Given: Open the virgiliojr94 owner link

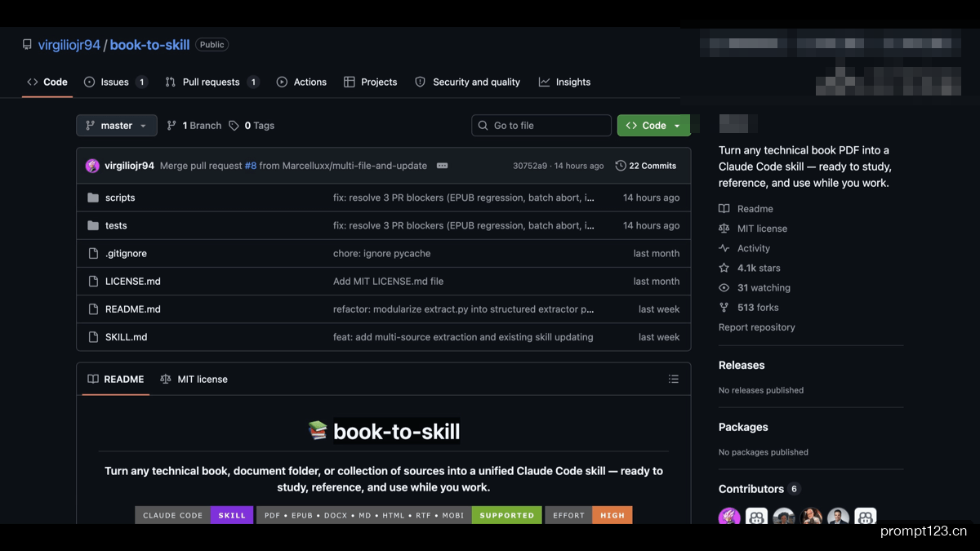Looking at the screenshot, I should click(69, 45).
